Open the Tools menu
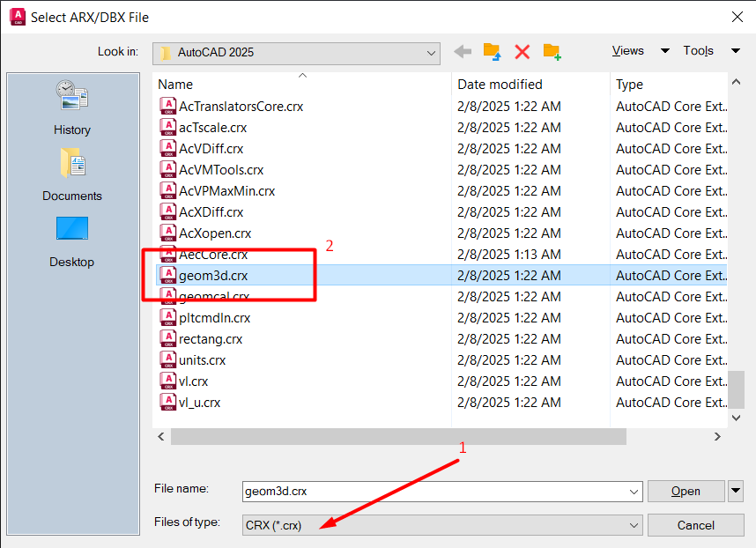756x548 pixels. pos(711,51)
